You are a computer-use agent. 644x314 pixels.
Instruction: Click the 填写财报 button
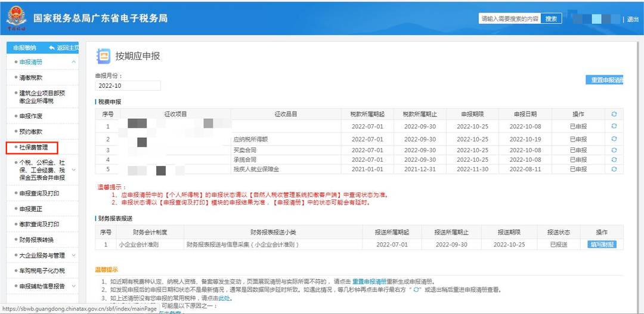coord(602,245)
